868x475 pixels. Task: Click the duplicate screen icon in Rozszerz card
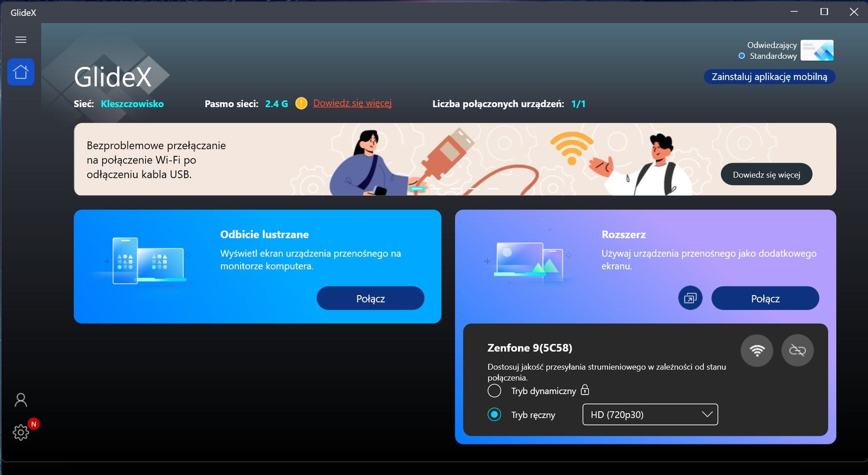coord(690,298)
